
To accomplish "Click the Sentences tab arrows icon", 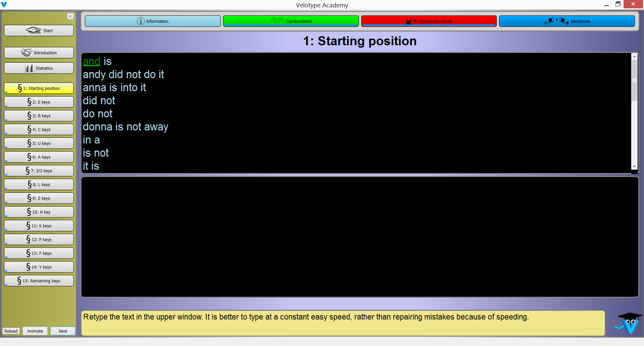I will pos(556,21).
